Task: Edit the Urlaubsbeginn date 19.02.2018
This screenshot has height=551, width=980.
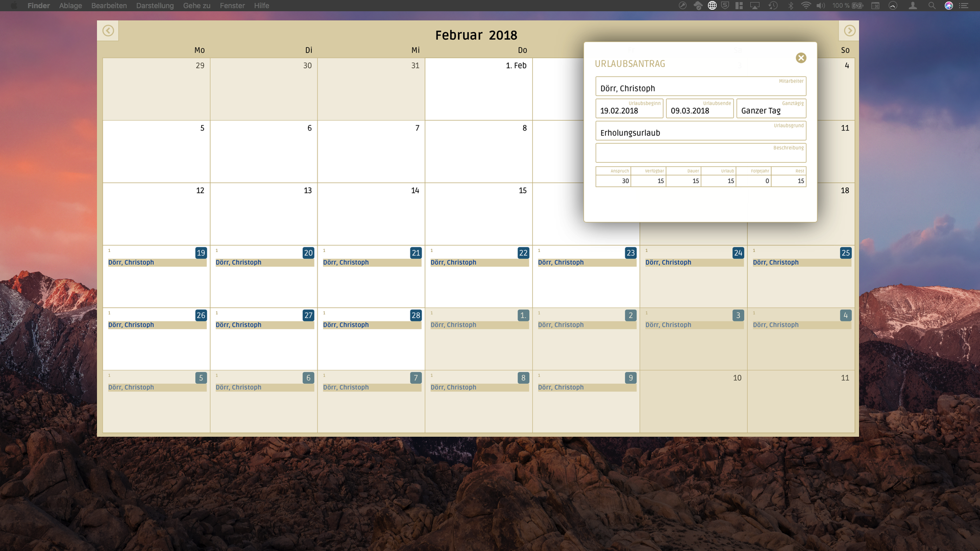Action: [629, 109]
